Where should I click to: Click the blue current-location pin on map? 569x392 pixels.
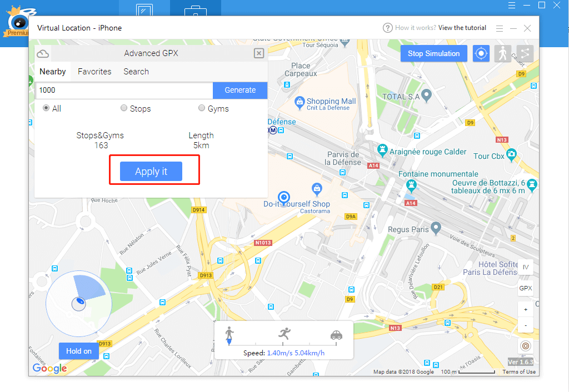coord(284,198)
